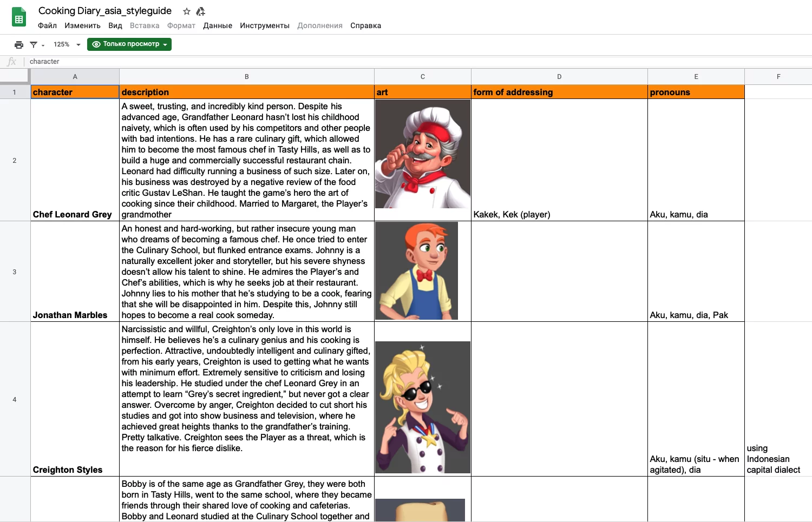Select the 'Jonathan Marbles' cell

click(x=75, y=272)
